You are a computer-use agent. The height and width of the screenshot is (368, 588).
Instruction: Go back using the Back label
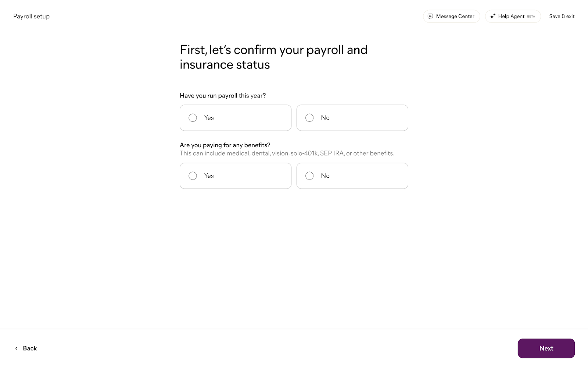[x=30, y=348]
